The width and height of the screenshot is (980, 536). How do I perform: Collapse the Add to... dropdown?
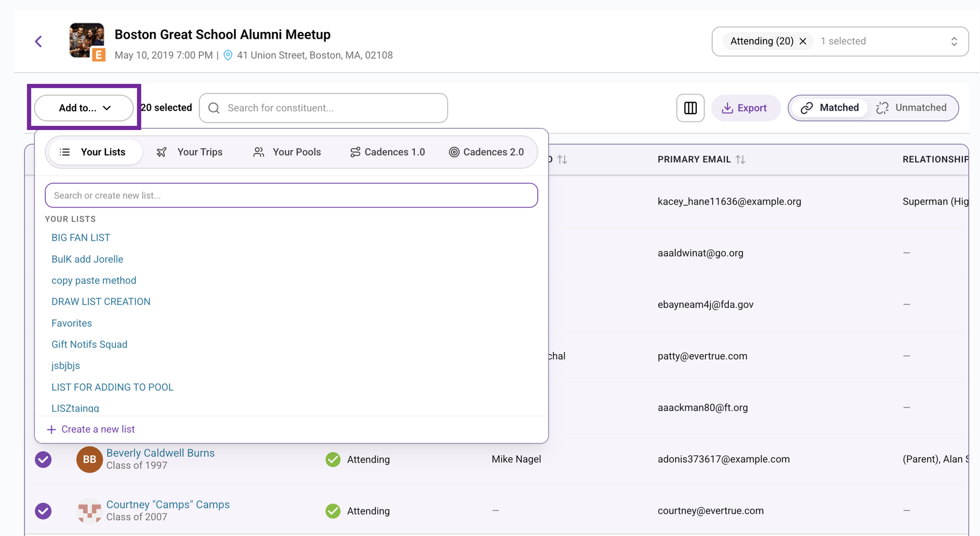click(x=84, y=108)
